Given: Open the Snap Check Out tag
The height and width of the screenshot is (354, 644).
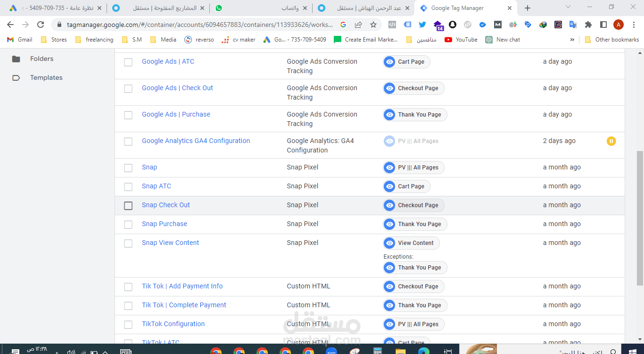Looking at the screenshot, I should tap(165, 205).
